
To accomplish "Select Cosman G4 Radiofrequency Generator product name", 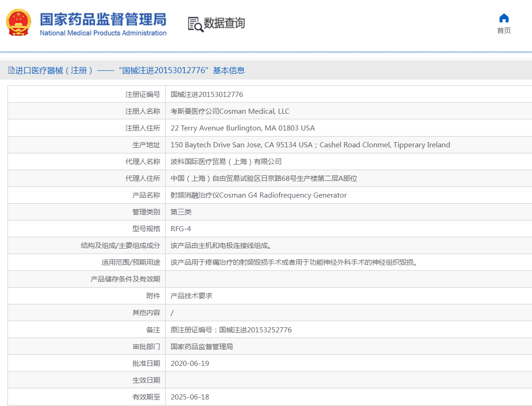I will click(x=259, y=195).
